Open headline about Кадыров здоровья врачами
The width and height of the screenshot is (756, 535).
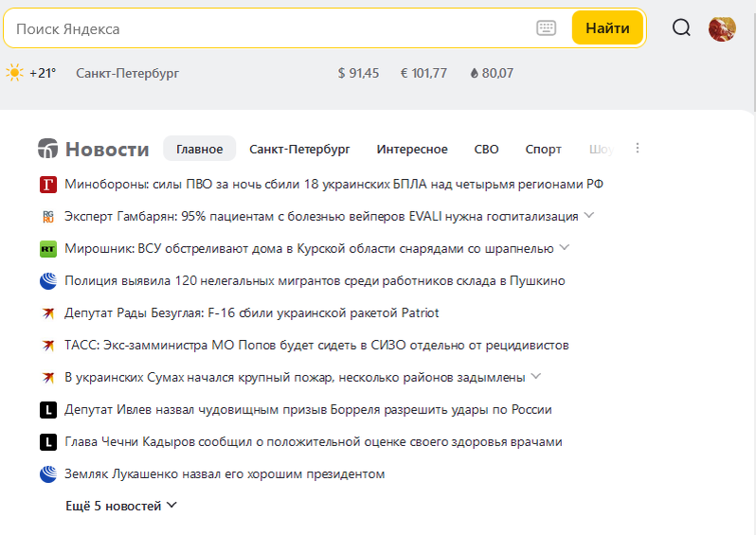click(314, 442)
